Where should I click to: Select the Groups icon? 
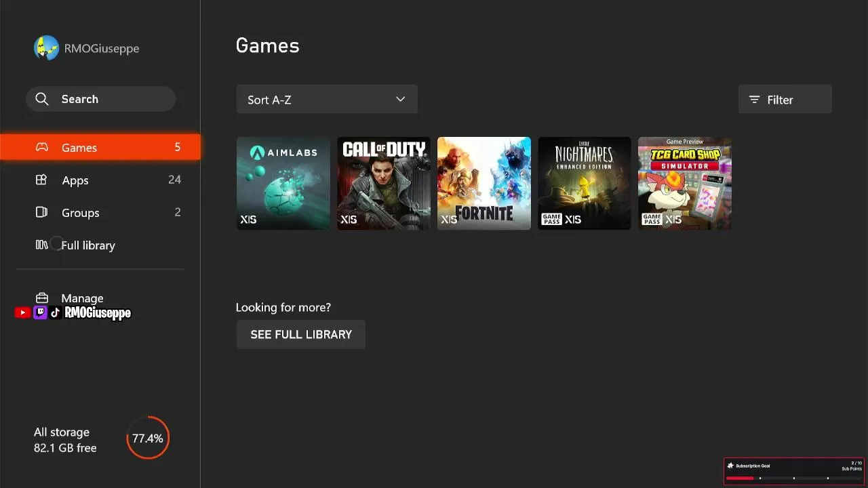pyautogui.click(x=41, y=212)
